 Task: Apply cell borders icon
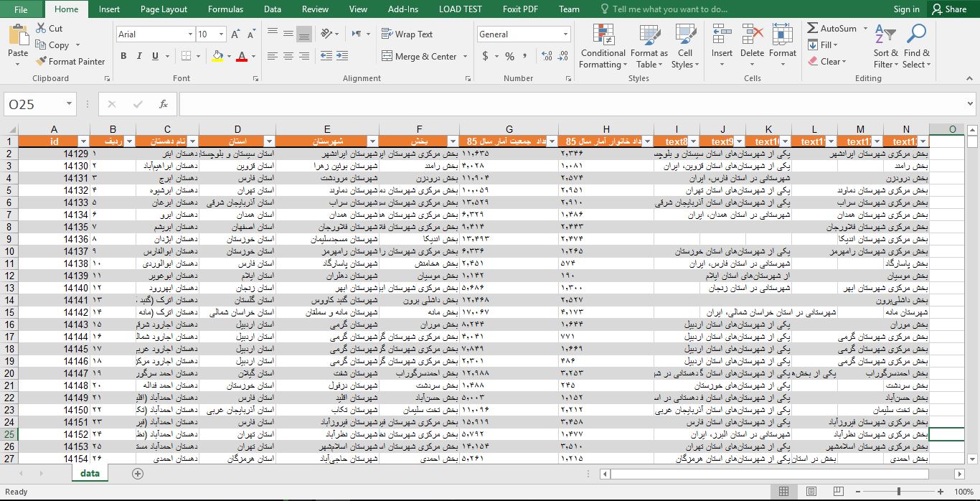185,56
